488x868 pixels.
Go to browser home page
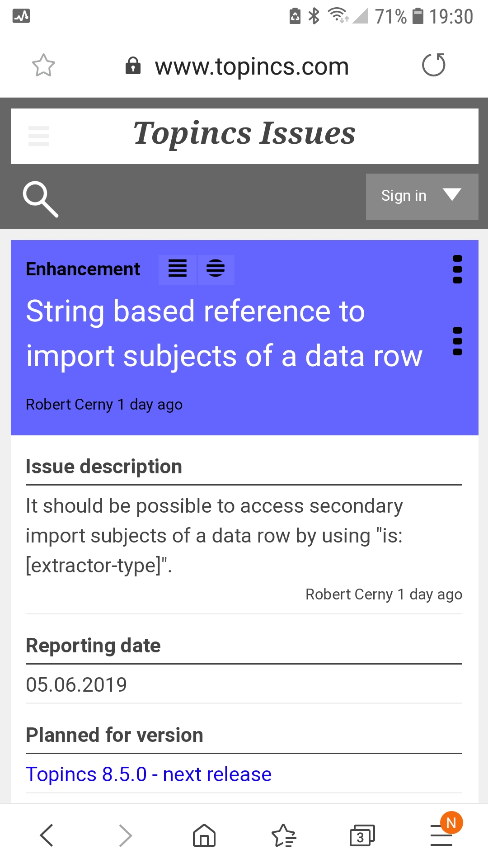coord(204,835)
